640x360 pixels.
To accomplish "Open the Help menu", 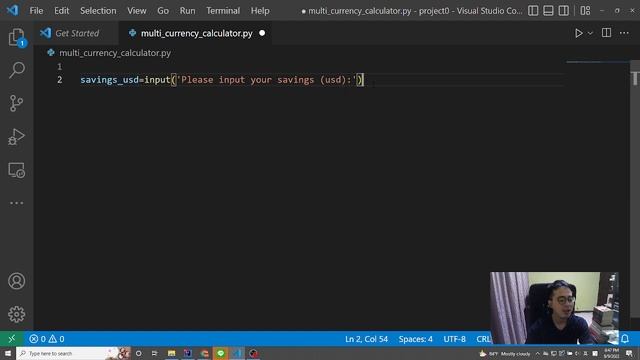I will click(x=260, y=11).
